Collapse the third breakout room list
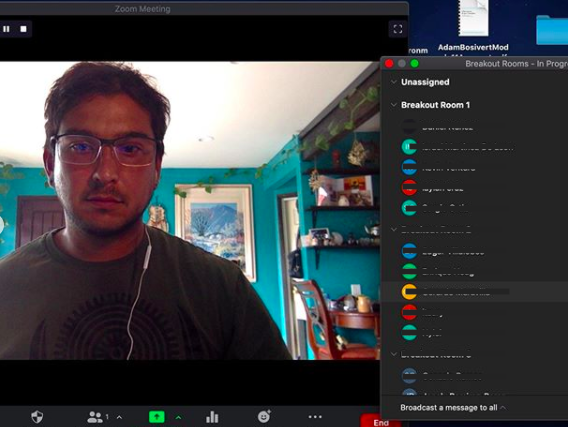The image size is (568, 427). (x=394, y=354)
